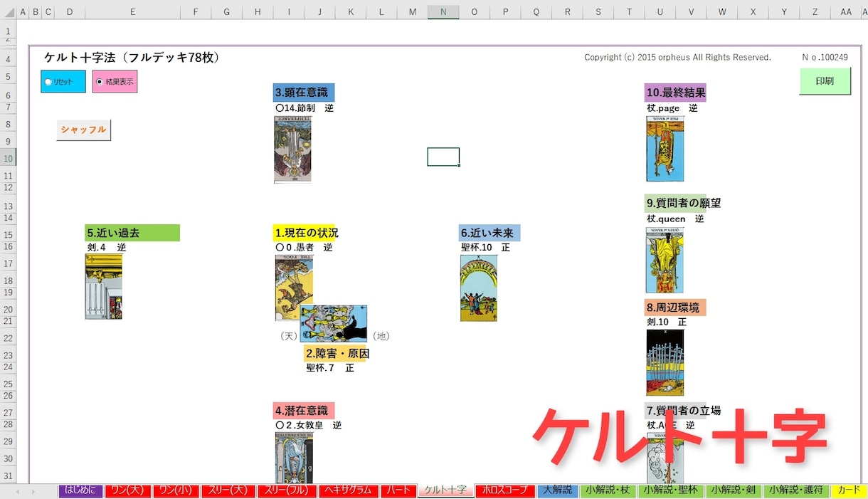The width and height of the screenshot is (868, 499).
Task: Click the 剣.10 正 card name text
Action: pos(667,322)
